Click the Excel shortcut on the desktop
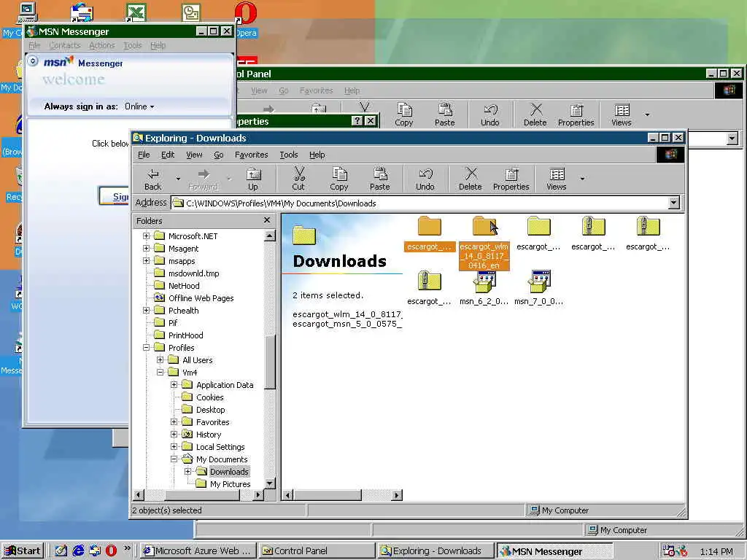747x560 pixels. (136, 12)
